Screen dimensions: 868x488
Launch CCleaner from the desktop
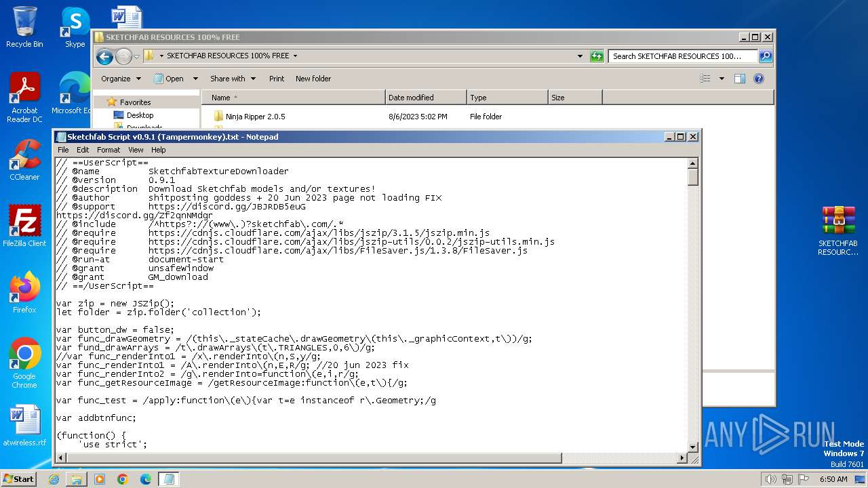click(24, 160)
